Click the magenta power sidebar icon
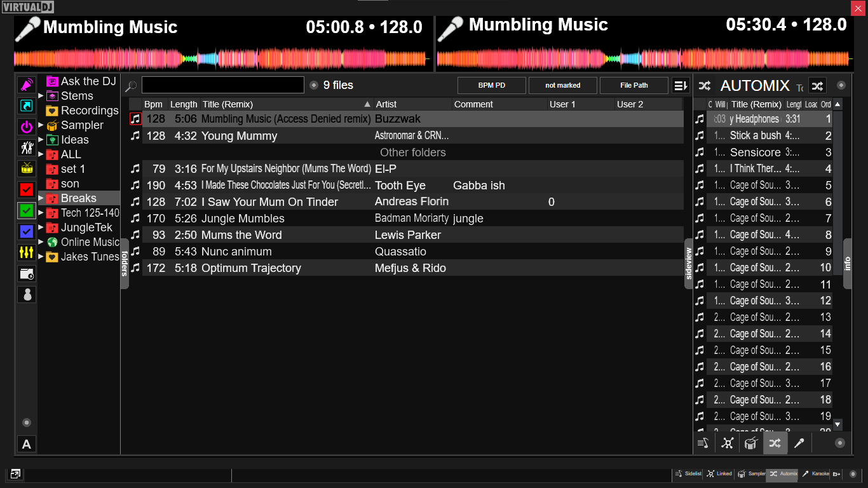868x488 pixels. pyautogui.click(x=26, y=127)
